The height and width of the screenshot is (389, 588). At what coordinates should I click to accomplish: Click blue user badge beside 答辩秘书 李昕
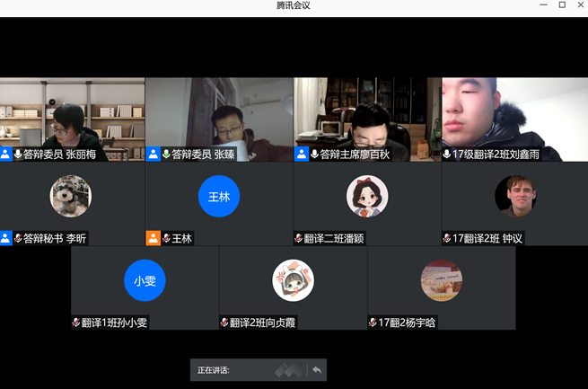(5, 238)
